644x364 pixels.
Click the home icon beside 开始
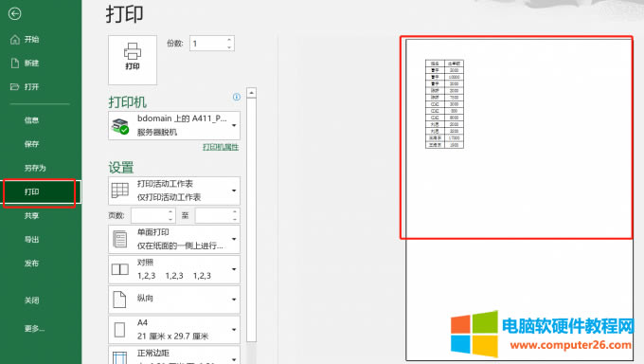click(15, 40)
